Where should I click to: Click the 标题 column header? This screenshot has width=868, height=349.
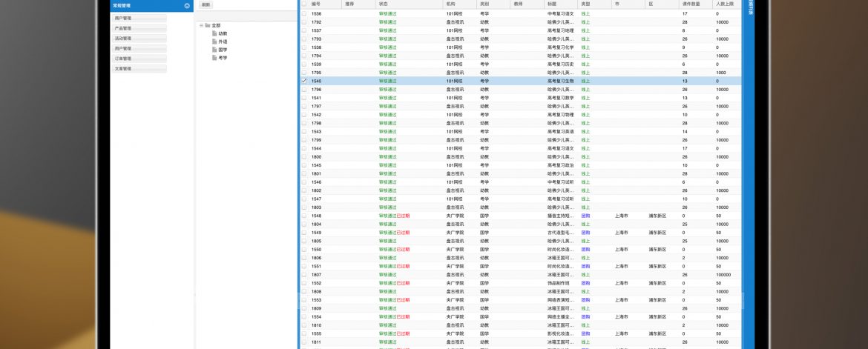click(561, 3)
